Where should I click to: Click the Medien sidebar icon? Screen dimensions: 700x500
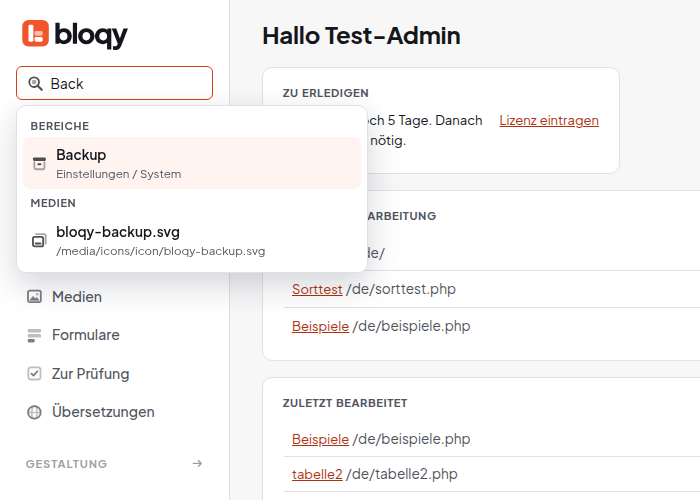[x=34, y=296]
